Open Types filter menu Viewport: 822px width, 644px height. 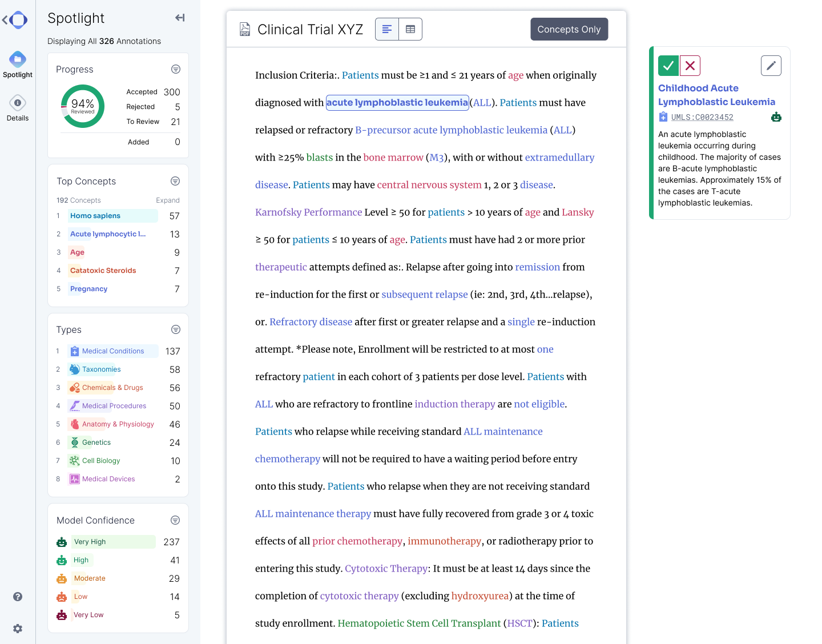point(176,329)
